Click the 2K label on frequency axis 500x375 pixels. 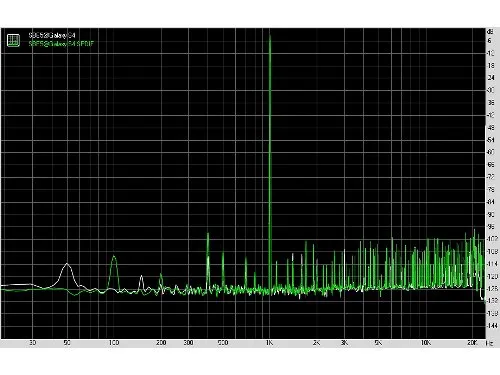(316, 343)
